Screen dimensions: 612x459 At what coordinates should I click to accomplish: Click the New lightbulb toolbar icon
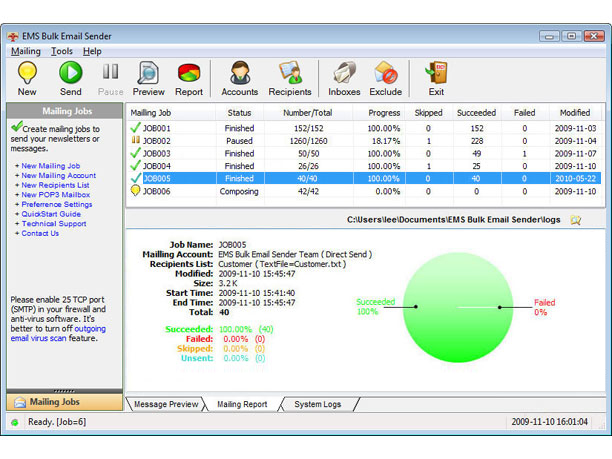pos(27,73)
